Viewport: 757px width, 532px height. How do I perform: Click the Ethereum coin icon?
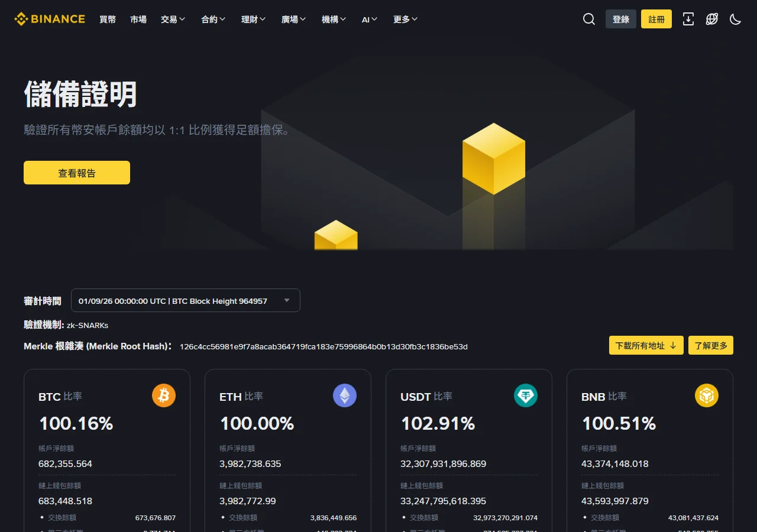(345, 395)
